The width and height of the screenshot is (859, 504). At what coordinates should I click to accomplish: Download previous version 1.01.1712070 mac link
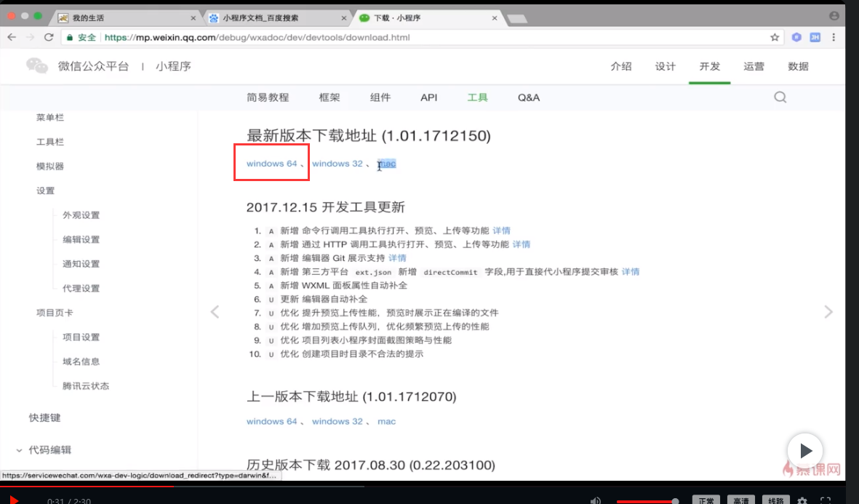[387, 421]
